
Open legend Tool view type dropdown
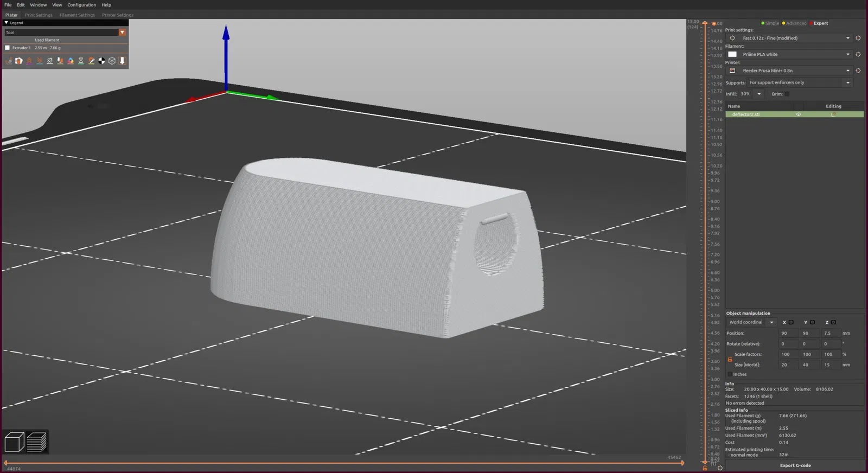click(x=122, y=32)
